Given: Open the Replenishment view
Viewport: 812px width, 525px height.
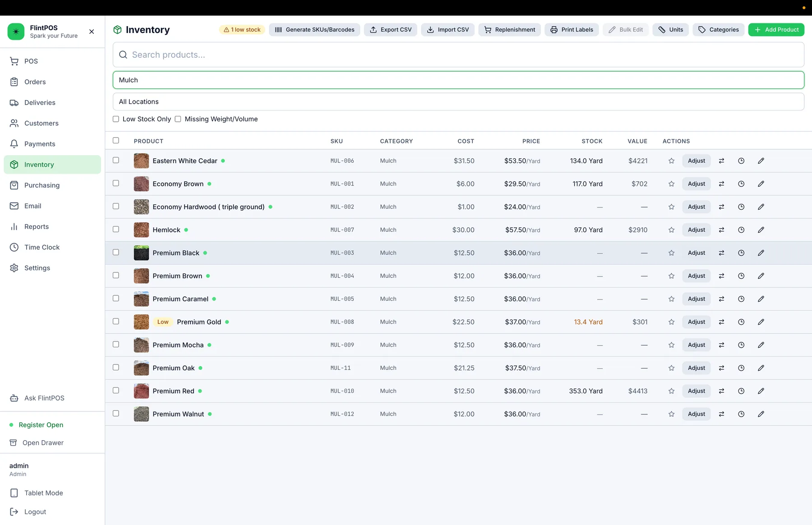Looking at the screenshot, I should pyautogui.click(x=510, y=30).
